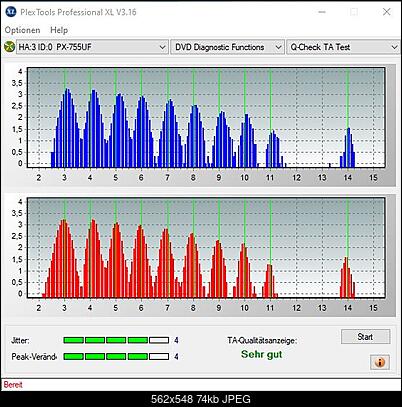Screen dimensions: 402x407
Task: Open the Q-Check TA Test dropdown
Action: 343,47
